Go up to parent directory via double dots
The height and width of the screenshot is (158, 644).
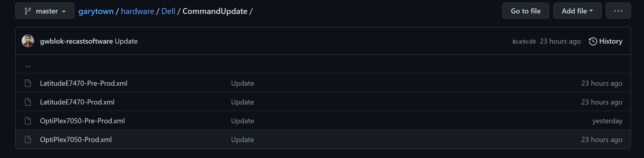(x=28, y=66)
